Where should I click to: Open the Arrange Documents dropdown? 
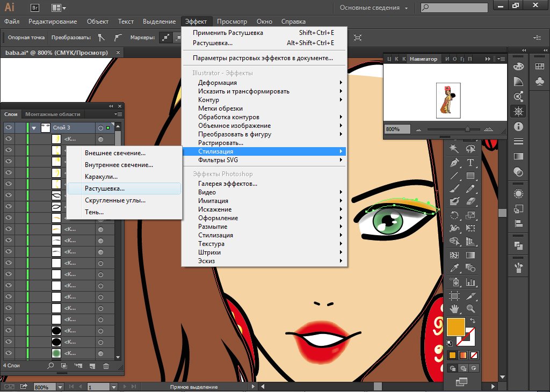(59, 8)
